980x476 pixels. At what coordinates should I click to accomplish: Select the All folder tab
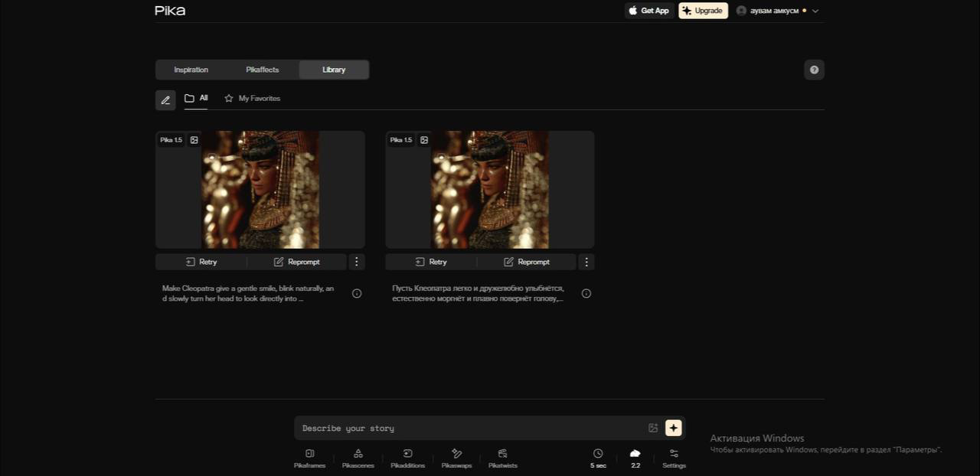click(x=196, y=98)
